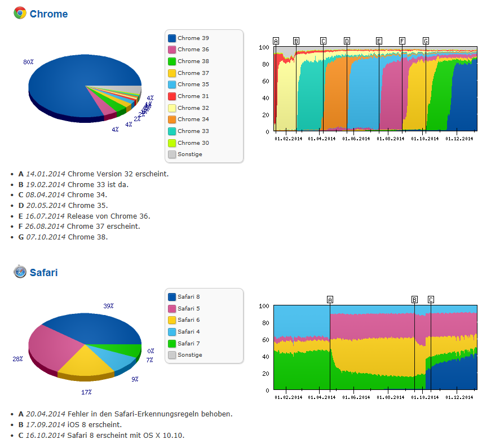Click the Chrome 39 blue legend swatch

click(x=172, y=38)
